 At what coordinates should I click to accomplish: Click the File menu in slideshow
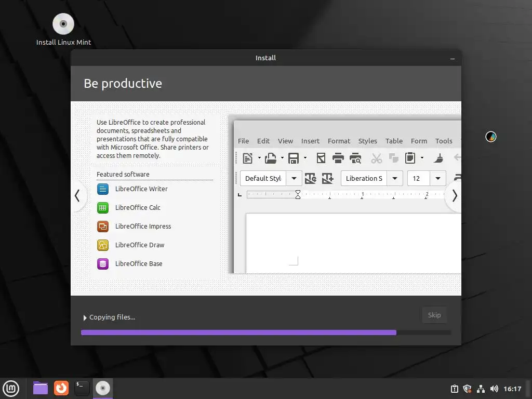[243, 141]
